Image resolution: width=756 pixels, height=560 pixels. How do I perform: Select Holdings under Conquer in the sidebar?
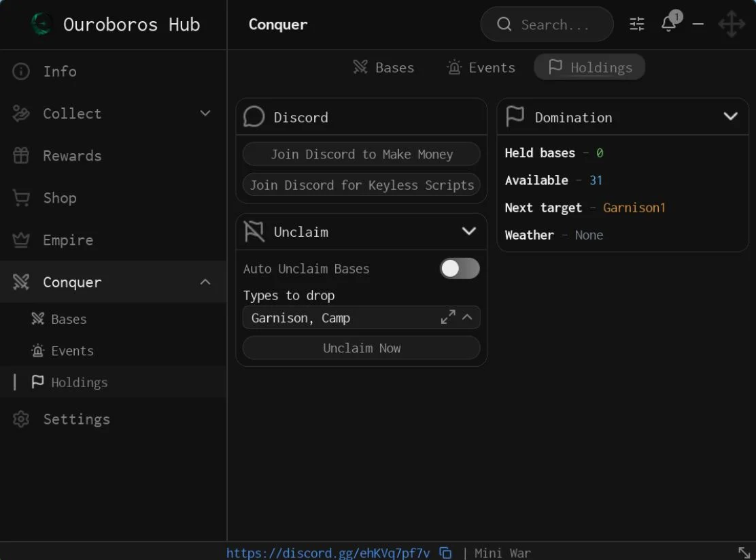coord(114,382)
